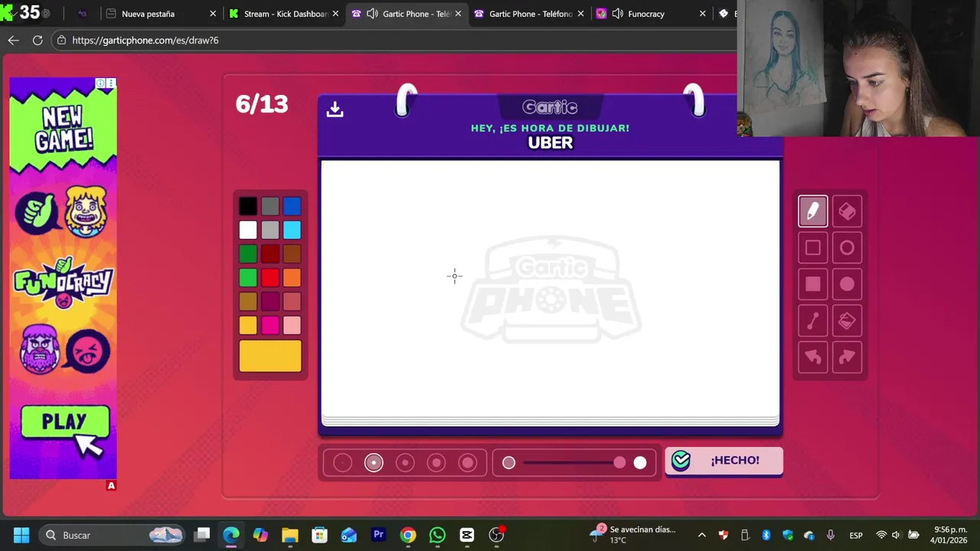Pick the dark green color swatch

[x=248, y=254]
